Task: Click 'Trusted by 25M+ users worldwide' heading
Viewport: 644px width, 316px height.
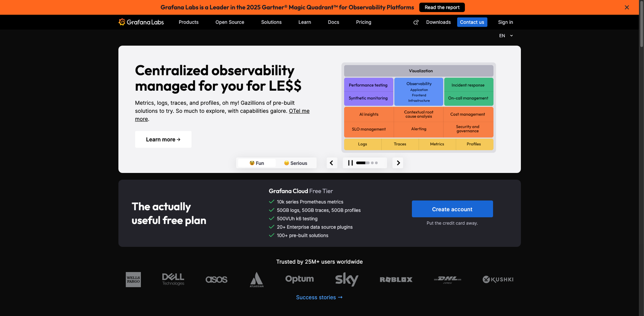Action: pos(319,262)
